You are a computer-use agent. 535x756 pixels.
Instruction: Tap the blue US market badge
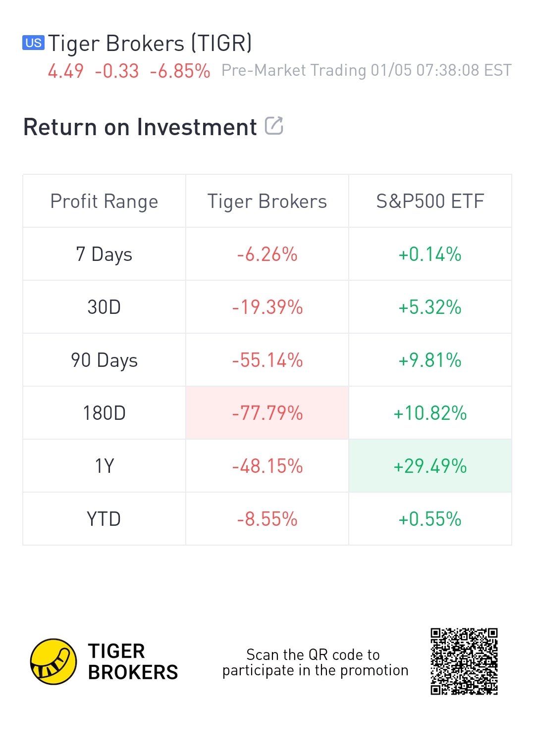point(33,43)
